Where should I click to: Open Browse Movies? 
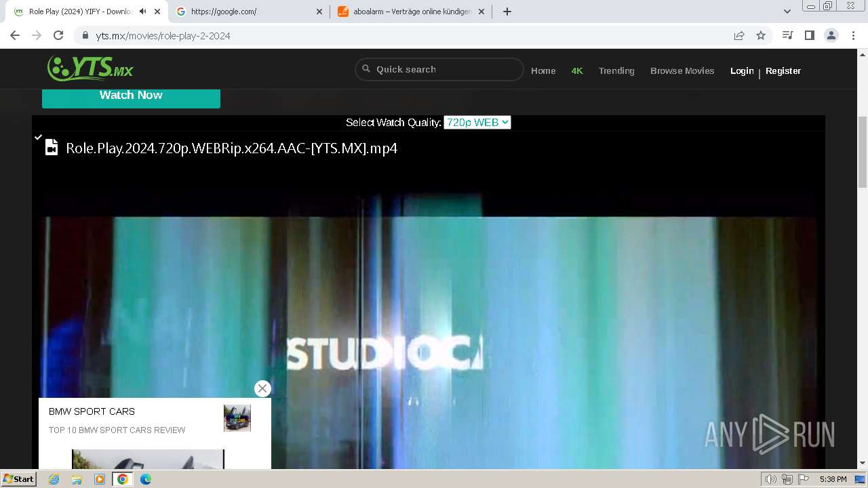tap(682, 70)
